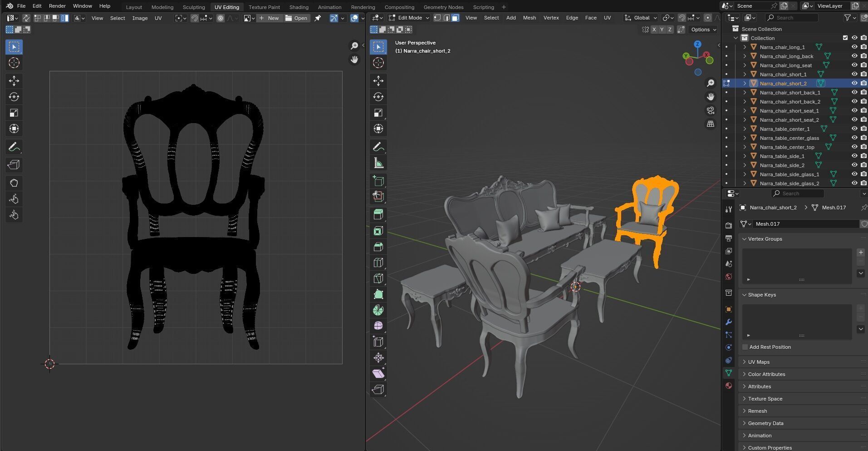The height and width of the screenshot is (451, 868).
Task: Toggle Y axis mirror in the 3D viewport
Action: (x=662, y=30)
